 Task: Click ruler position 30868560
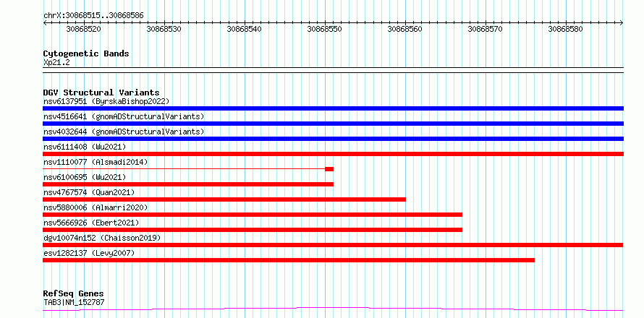point(405,30)
